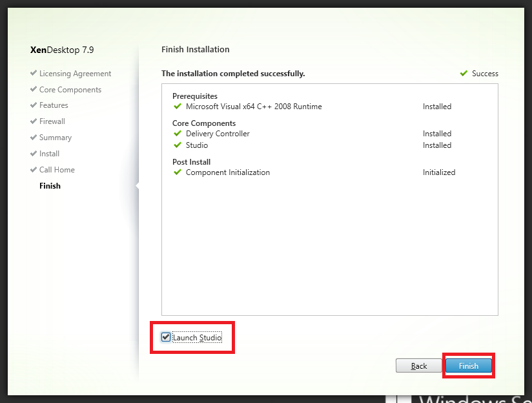
Task: Click the green checkmark next to Studio
Action: pos(178,145)
